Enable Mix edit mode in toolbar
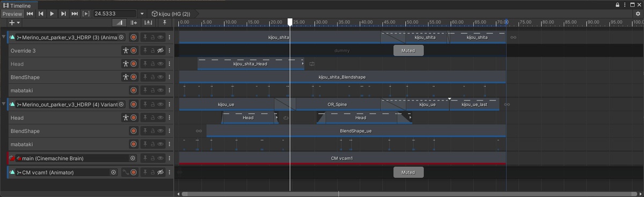644x197 pixels. click(x=120, y=23)
